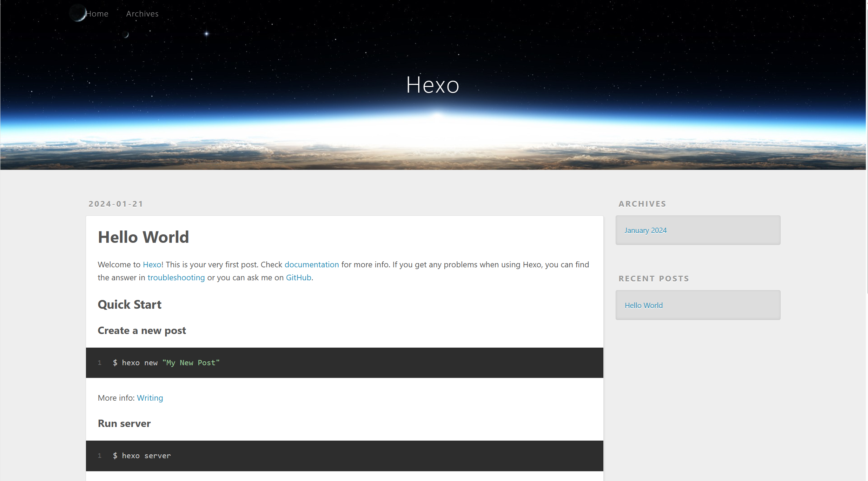This screenshot has width=868, height=481.
Task: Go to Archives in top navigation
Action: [x=142, y=14]
